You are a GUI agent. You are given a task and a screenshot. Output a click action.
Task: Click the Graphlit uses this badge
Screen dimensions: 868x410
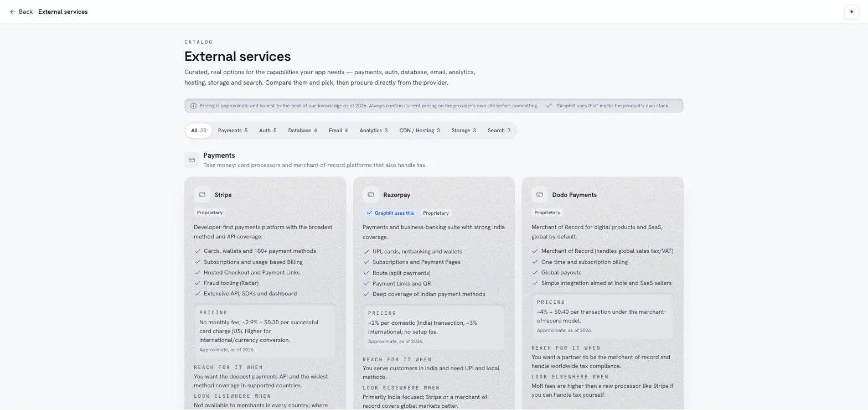point(390,213)
